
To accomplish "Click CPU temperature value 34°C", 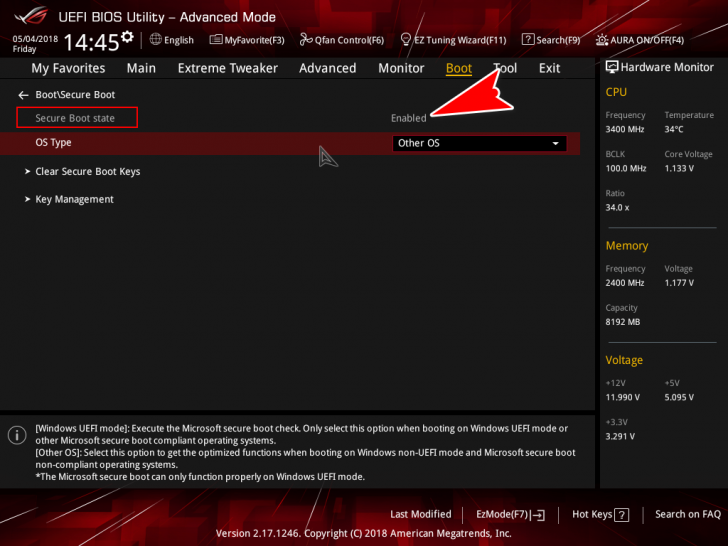I will [674, 129].
